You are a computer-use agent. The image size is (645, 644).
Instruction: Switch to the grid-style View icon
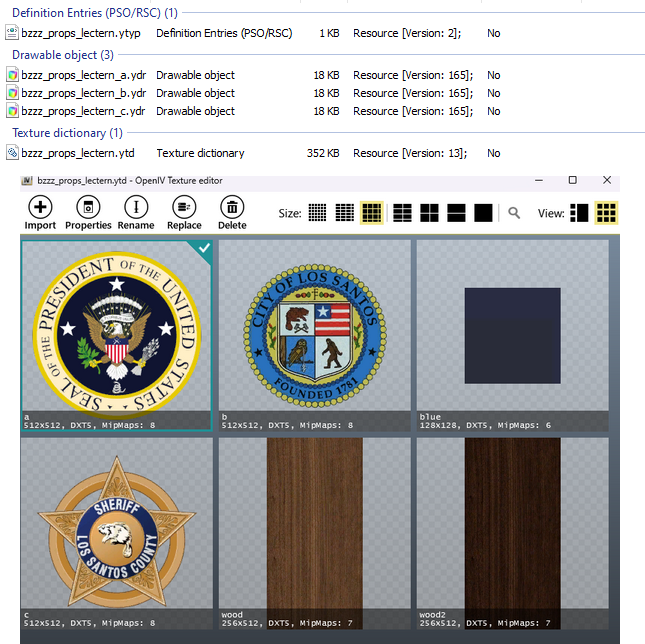pos(606,213)
